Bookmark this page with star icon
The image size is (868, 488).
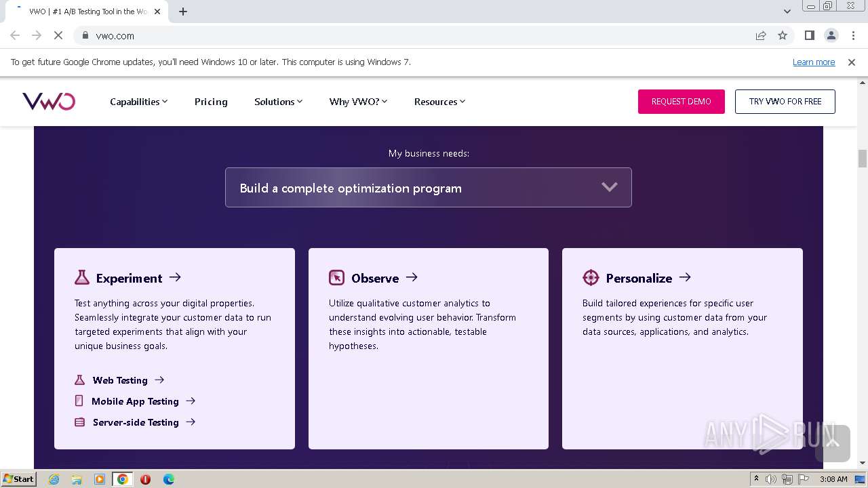[783, 35]
